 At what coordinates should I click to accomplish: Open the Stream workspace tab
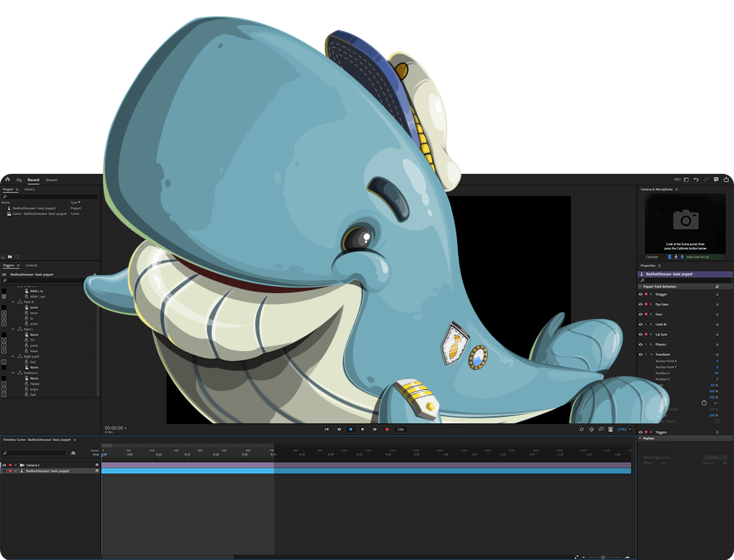pyautogui.click(x=51, y=180)
